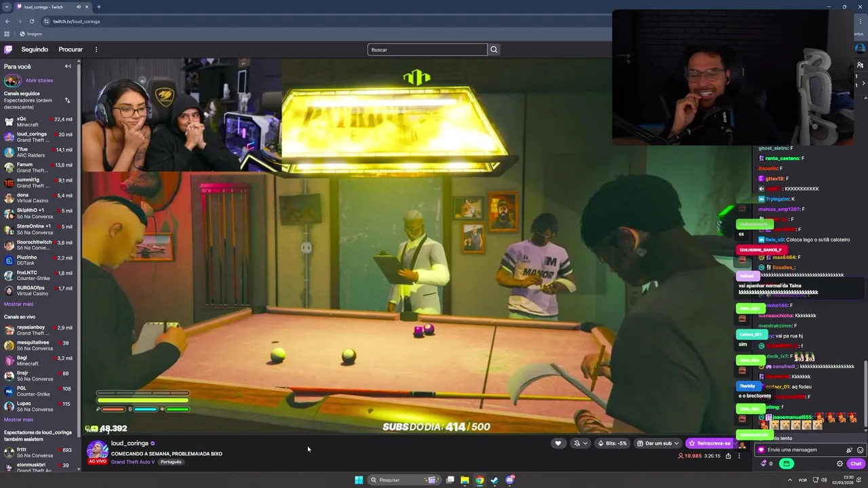Viewport: 868px width, 488px height.
Task: Open the emote picker in chat
Action: coord(860,450)
